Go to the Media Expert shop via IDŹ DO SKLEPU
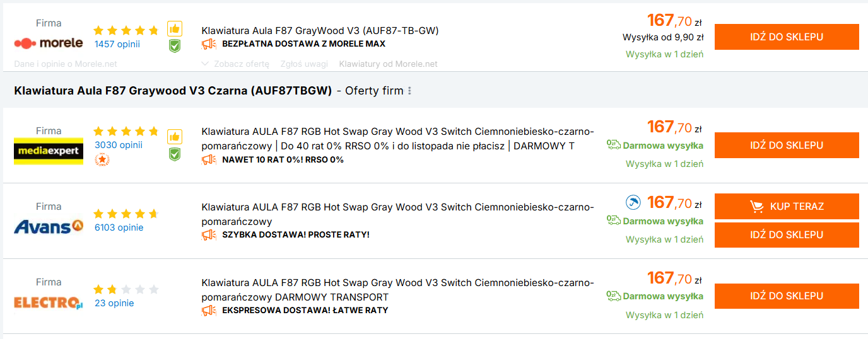The width and height of the screenshot is (868, 339). point(787,145)
